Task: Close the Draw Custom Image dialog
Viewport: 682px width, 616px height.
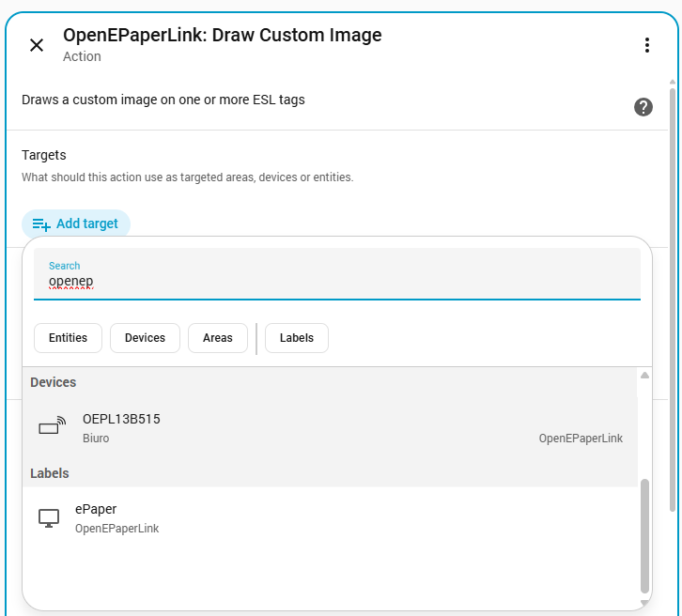Action: click(x=37, y=45)
